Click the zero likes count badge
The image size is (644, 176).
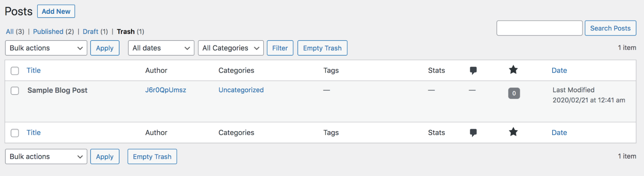click(x=514, y=93)
